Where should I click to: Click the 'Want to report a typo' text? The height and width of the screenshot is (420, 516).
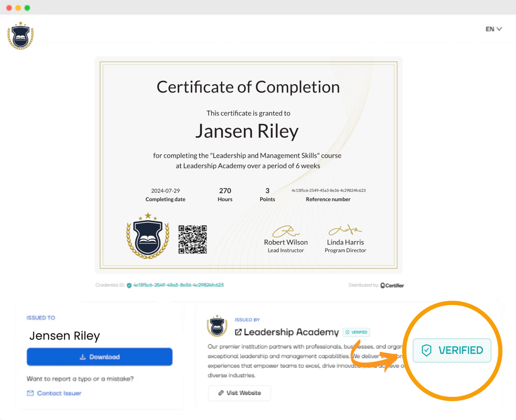click(80, 379)
